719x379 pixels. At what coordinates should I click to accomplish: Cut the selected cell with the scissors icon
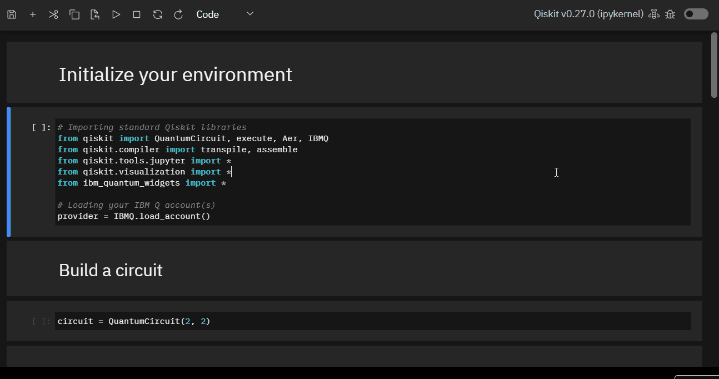(x=54, y=15)
